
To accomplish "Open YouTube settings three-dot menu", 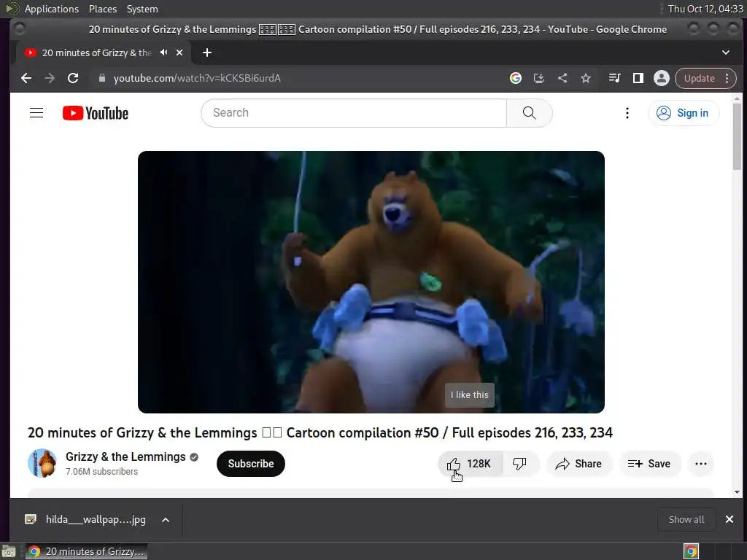I will (627, 113).
